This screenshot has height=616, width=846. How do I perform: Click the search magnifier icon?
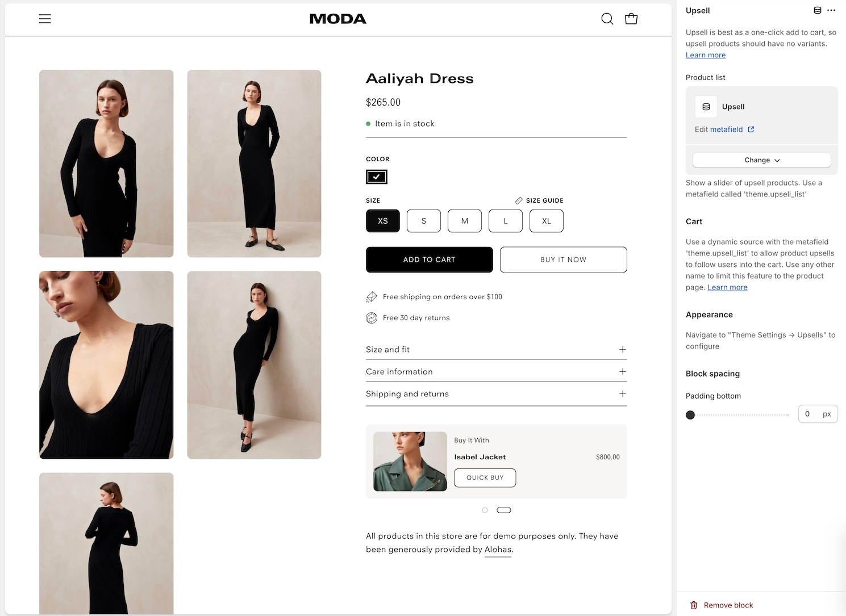tap(607, 19)
